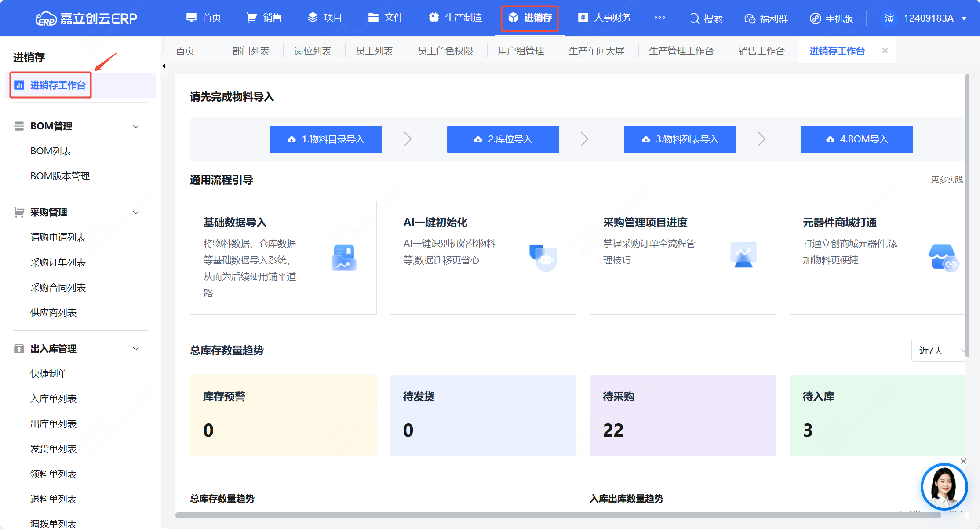The image size is (980, 529).
Task: Open 发货单列表 in the sidebar
Action: [x=53, y=449]
